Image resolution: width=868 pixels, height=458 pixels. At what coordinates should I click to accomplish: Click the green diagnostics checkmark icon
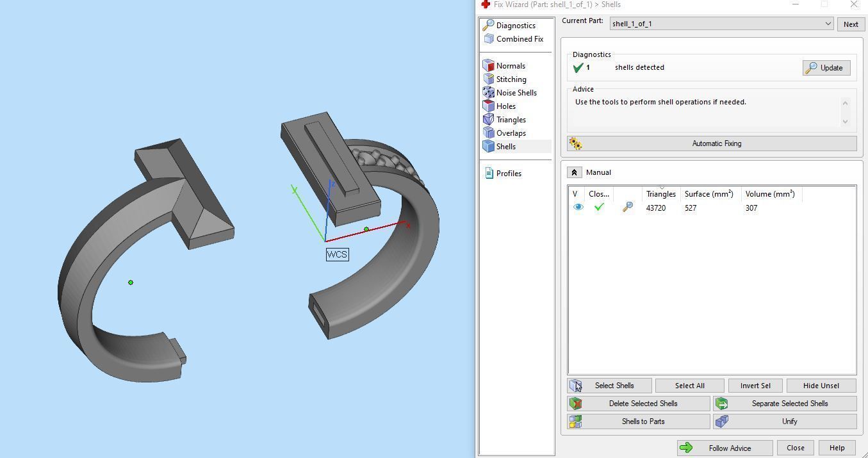click(x=578, y=67)
